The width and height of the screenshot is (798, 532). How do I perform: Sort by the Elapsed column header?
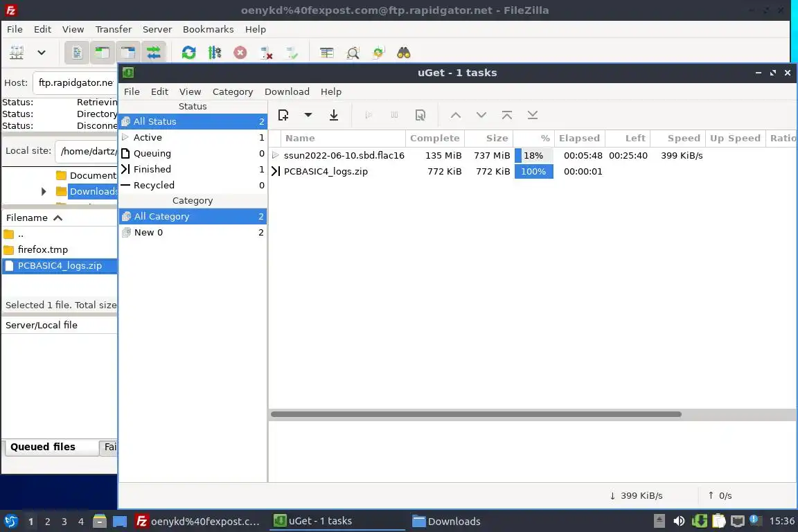pos(579,138)
